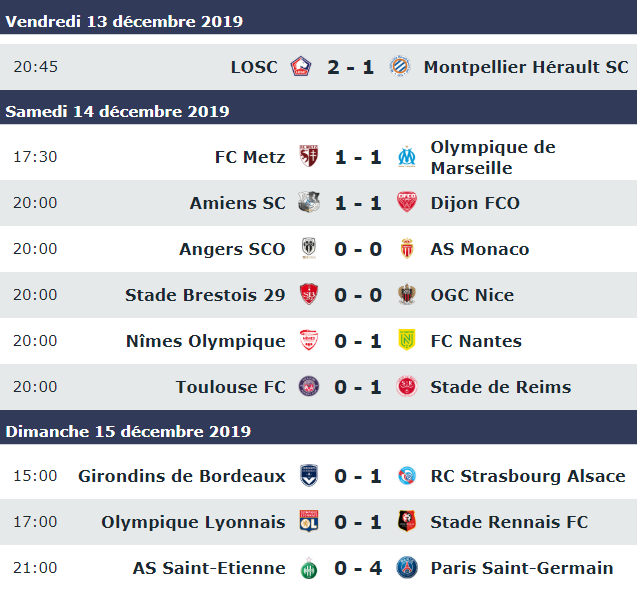Click the Samedi 14 décembre 2019 header
The height and width of the screenshot is (590, 637).
pyautogui.click(x=318, y=111)
